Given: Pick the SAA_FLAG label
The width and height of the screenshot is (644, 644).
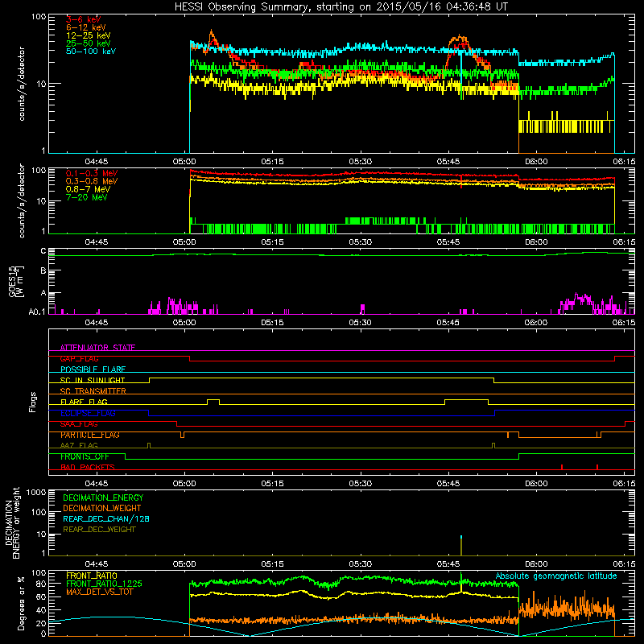Looking at the screenshot, I should click(x=79, y=424).
